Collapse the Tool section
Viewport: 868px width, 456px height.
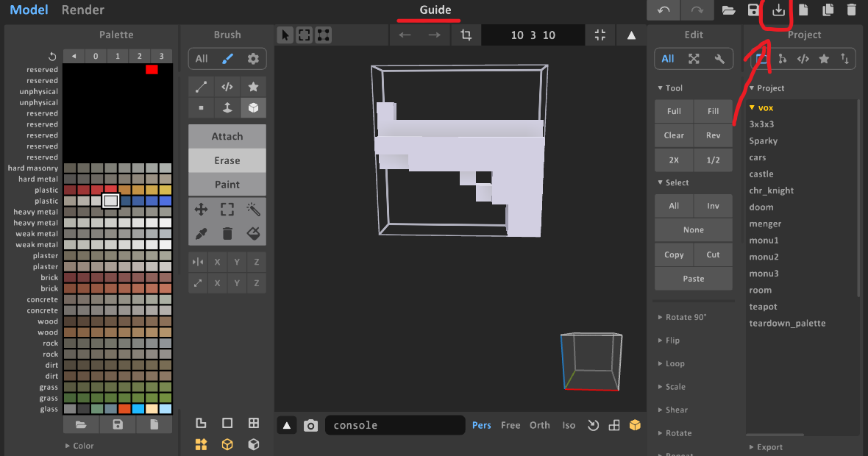[670, 88]
